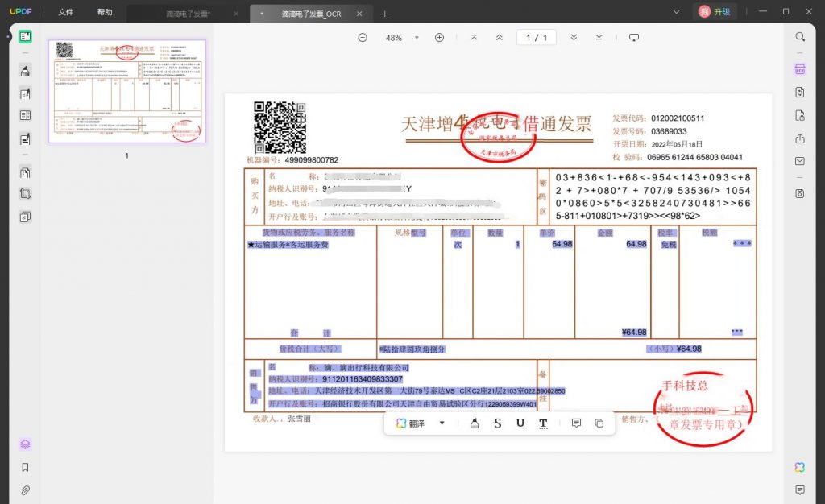This screenshot has height=504, width=825.
Task: Jump to the first page arrow
Action: 474,37
